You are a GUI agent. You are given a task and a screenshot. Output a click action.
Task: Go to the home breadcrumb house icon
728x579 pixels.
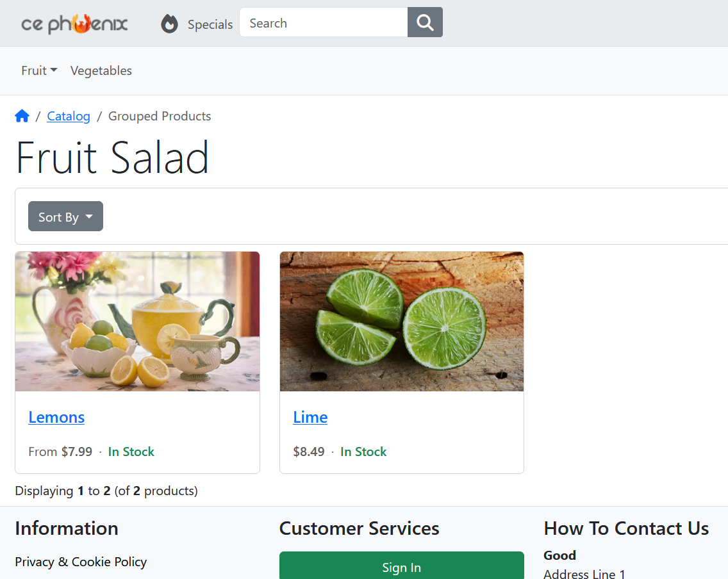[22, 116]
